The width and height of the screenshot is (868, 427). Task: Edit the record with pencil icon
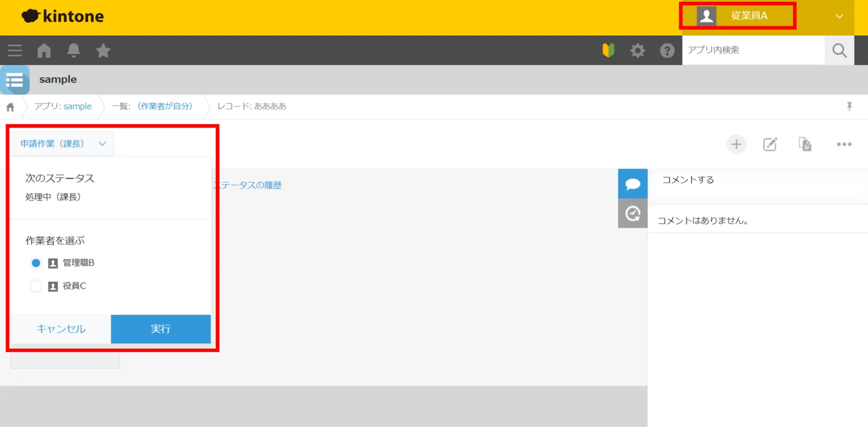[x=770, y=144]
